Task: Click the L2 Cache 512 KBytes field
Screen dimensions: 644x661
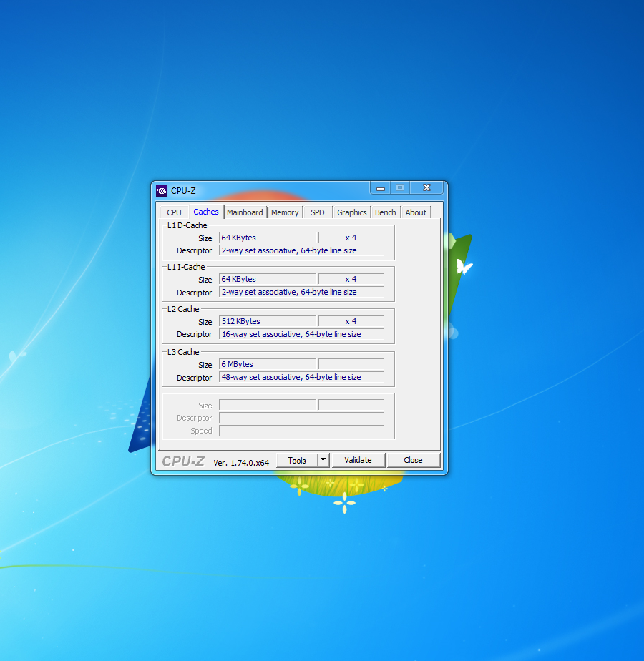Action: click(268, 321)
